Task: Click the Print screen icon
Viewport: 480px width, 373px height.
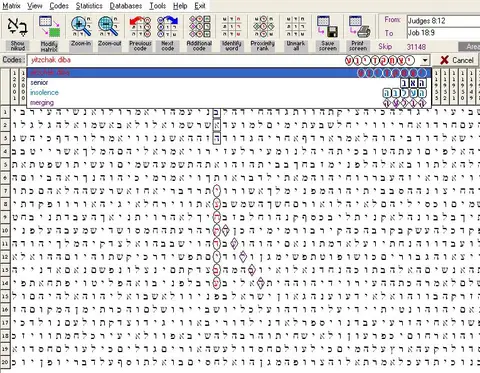Action: [x=359, y=26]
